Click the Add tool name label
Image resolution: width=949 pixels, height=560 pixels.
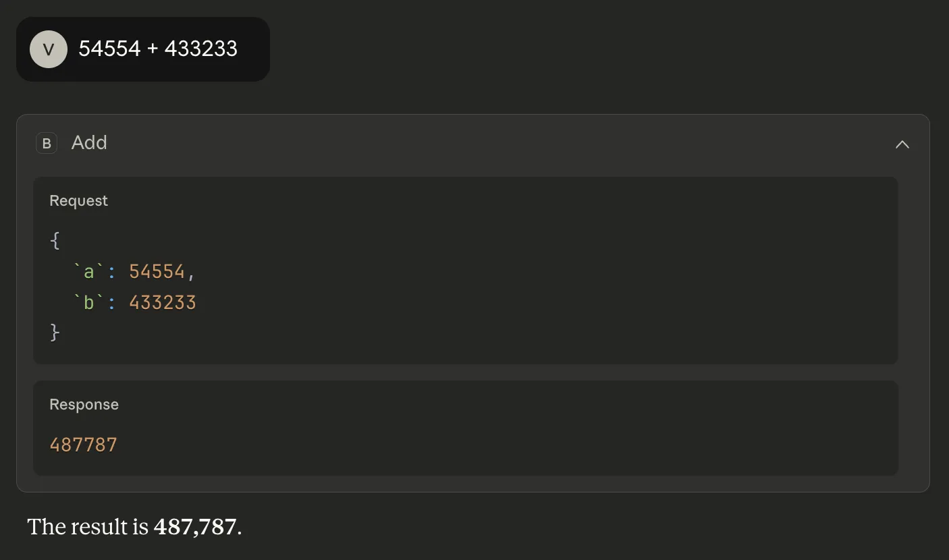coord(89,143)
